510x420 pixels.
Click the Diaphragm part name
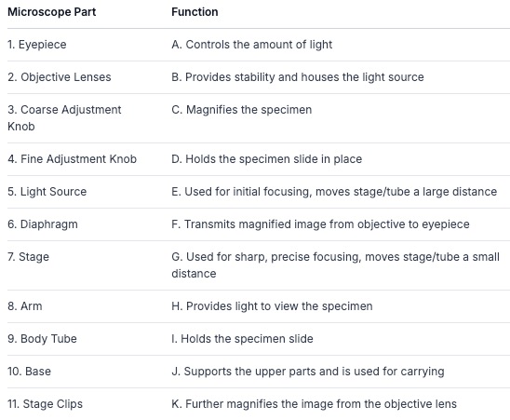43,224
